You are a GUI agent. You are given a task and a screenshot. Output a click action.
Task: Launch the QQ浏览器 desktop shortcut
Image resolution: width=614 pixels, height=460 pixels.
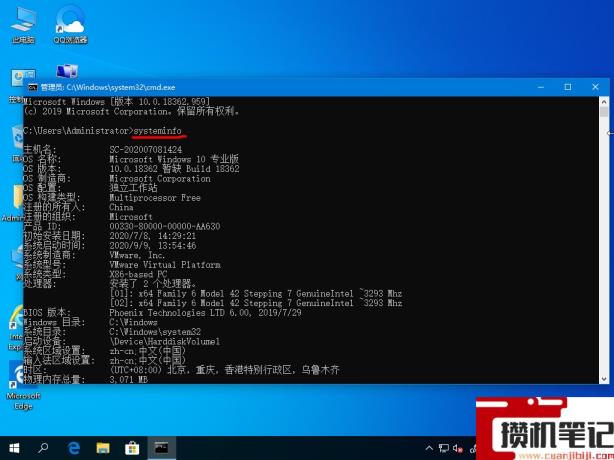coord(70,25)
